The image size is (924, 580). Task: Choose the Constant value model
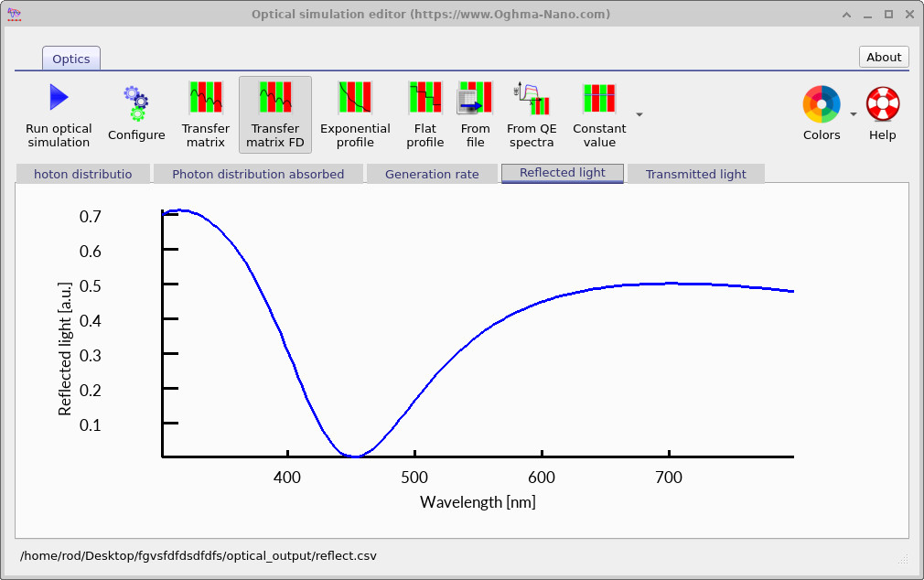(x=599, y=115)
